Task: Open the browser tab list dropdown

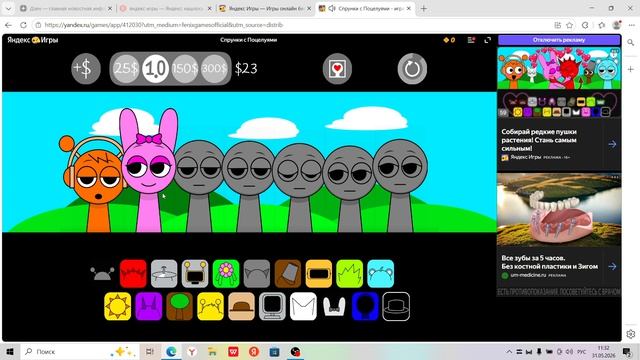Action: (x=8, y=8)
